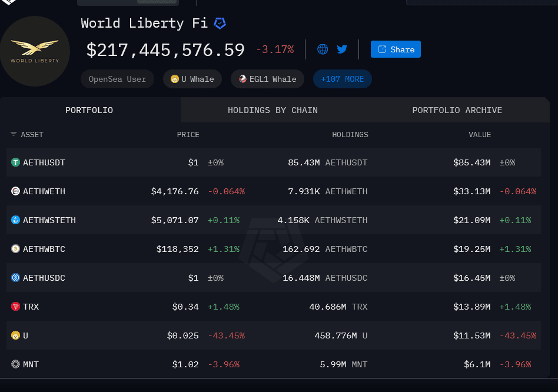558x392 pixels.
Task: Open the Twitter bird icon
Action: point(342,49)
